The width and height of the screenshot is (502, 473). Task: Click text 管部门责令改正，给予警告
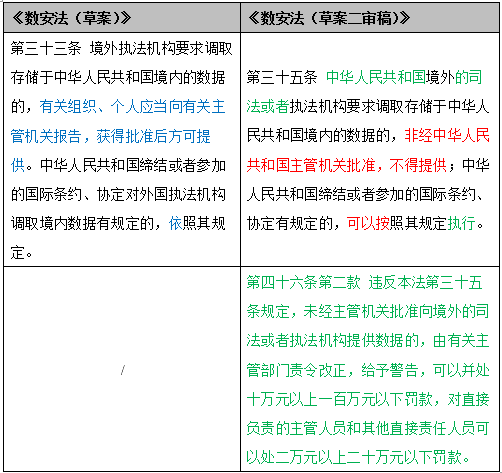pyautogui.click(x=332, y=370)
